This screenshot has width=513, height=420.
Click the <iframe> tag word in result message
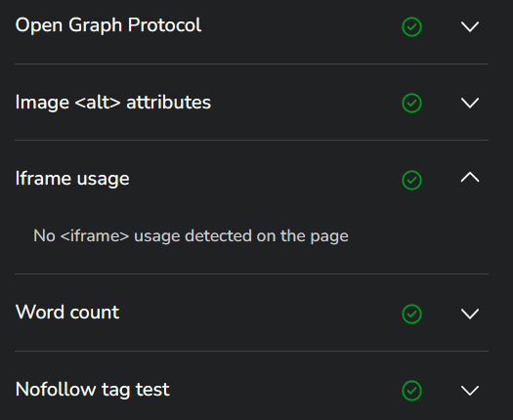(95, 235)
